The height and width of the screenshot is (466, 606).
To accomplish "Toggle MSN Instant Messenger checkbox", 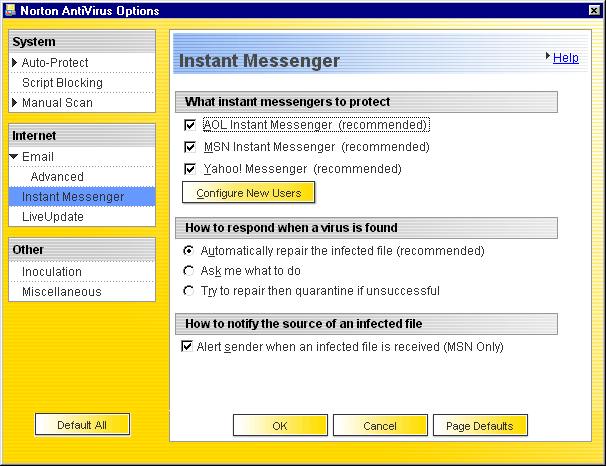I will tap(190, 147).
